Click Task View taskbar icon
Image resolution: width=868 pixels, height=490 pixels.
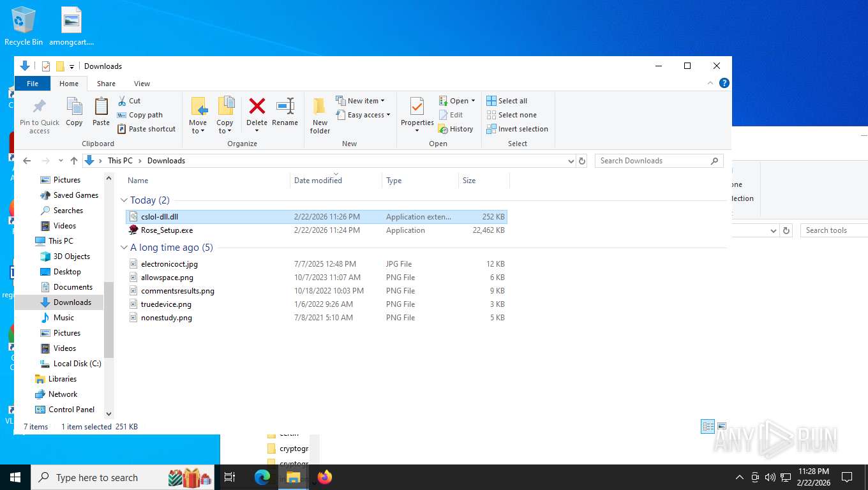point(230,477)
